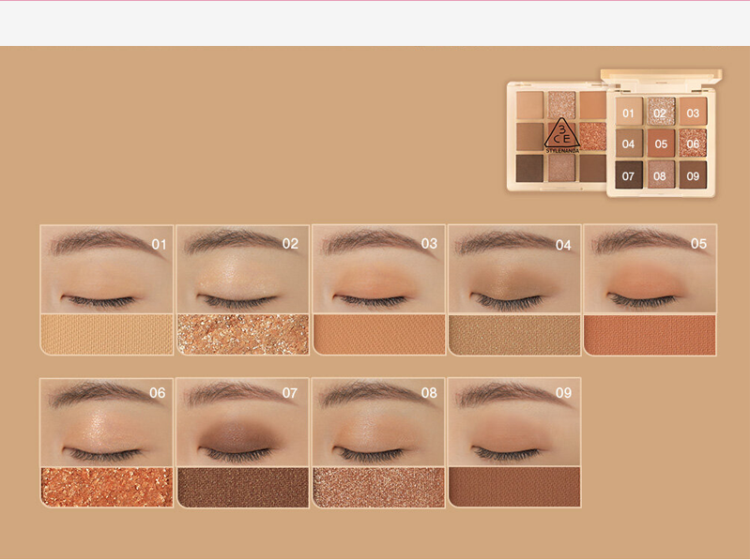Screen dimensions: 750x560
Task: View the eye photo labeled 04
Action: [514, 269]
